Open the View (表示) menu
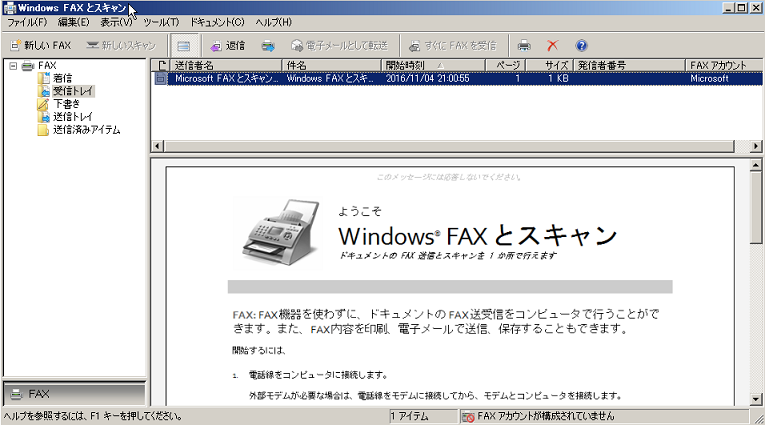The image size is (765, 425). (116, 22)
